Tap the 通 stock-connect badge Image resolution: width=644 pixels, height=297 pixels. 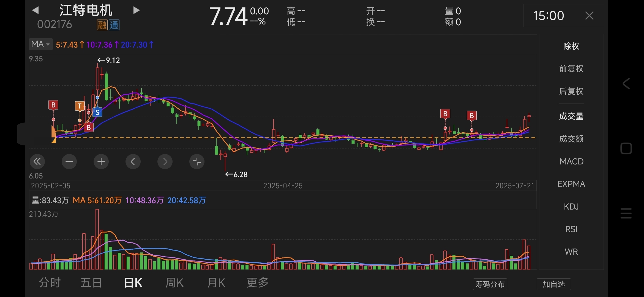click(114, 25)
